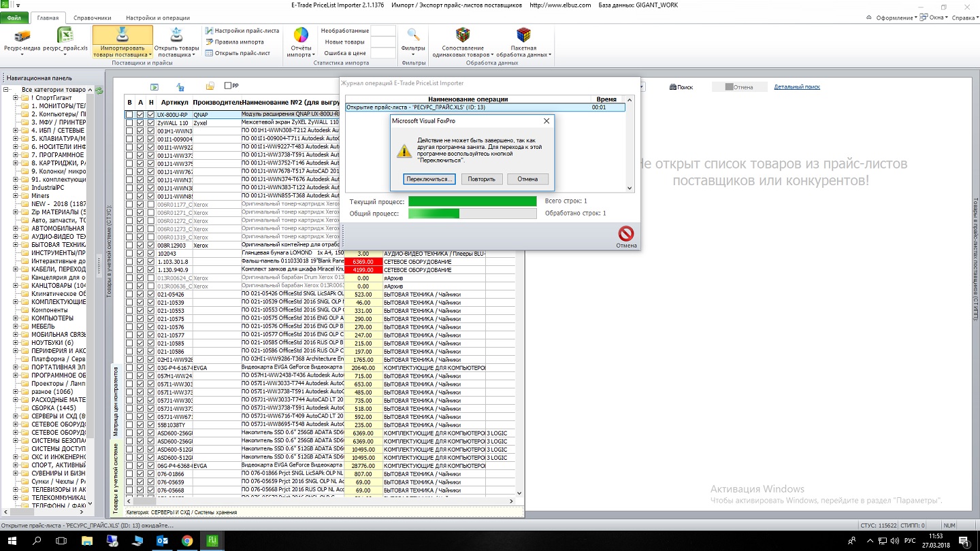Click the green refresh icon beside the category tree

click(x=99, y=90)
